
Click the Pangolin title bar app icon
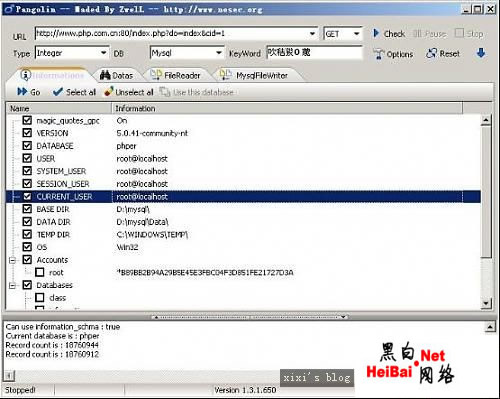click(x=9, y=9)
